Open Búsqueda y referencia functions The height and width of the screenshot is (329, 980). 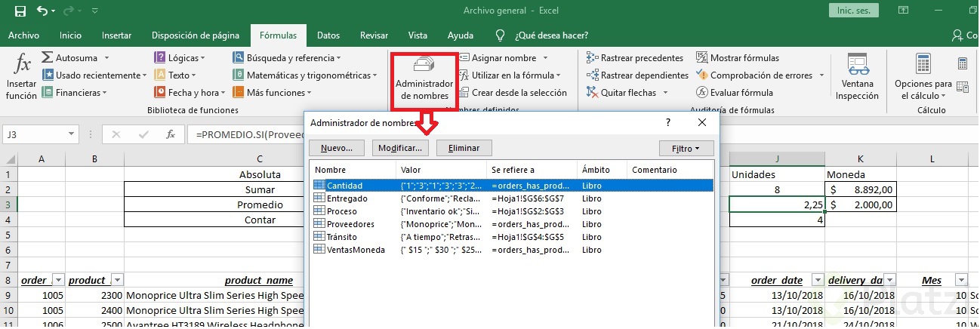coord(287,57)
